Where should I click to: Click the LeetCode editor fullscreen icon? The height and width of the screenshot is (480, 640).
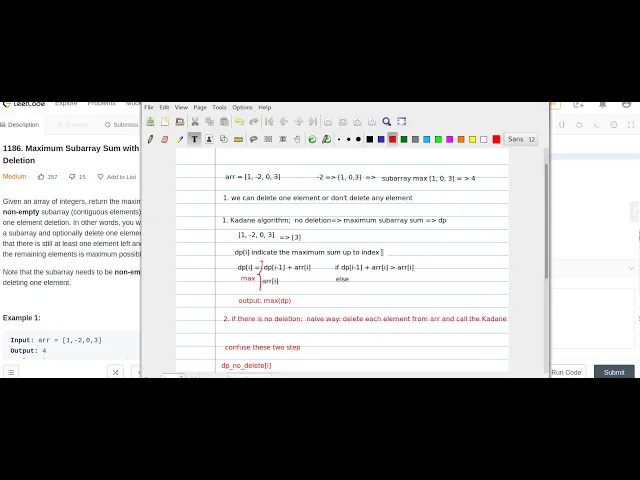[x=631, y=125]
